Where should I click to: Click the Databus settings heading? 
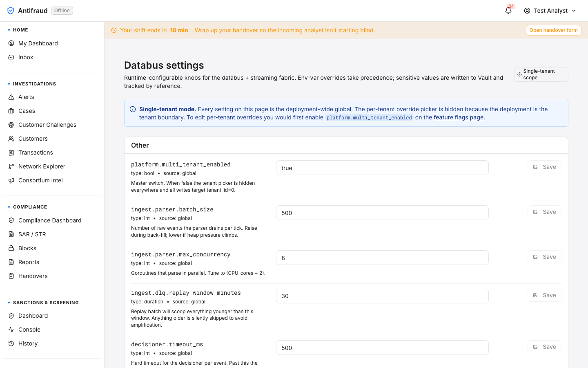click(x=164, y=65)
